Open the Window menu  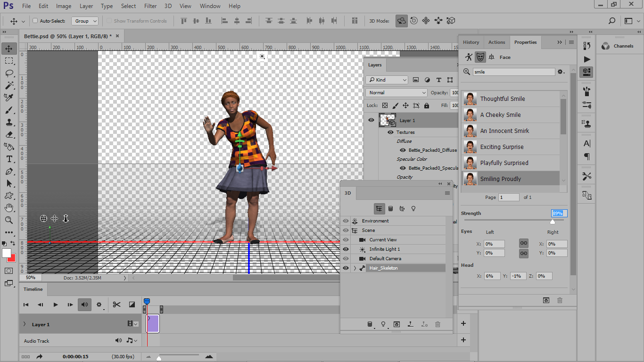pos(210,6)
